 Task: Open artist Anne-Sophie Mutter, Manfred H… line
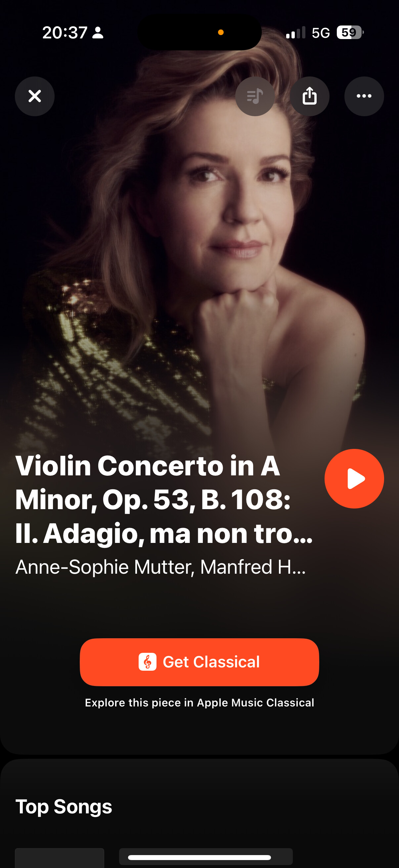(x=160, y=567)
